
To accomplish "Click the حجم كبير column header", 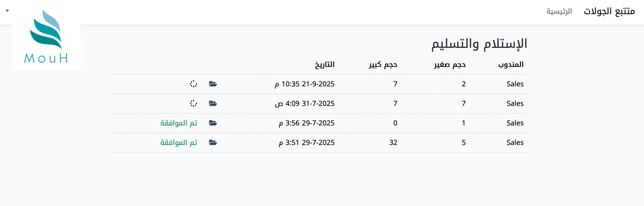I will point(383,65).
